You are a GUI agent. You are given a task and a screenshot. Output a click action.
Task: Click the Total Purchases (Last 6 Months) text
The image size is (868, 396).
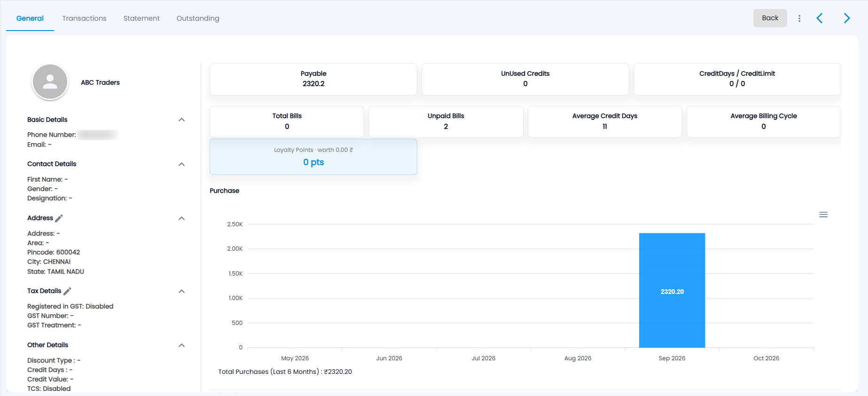tap(285, 372)
